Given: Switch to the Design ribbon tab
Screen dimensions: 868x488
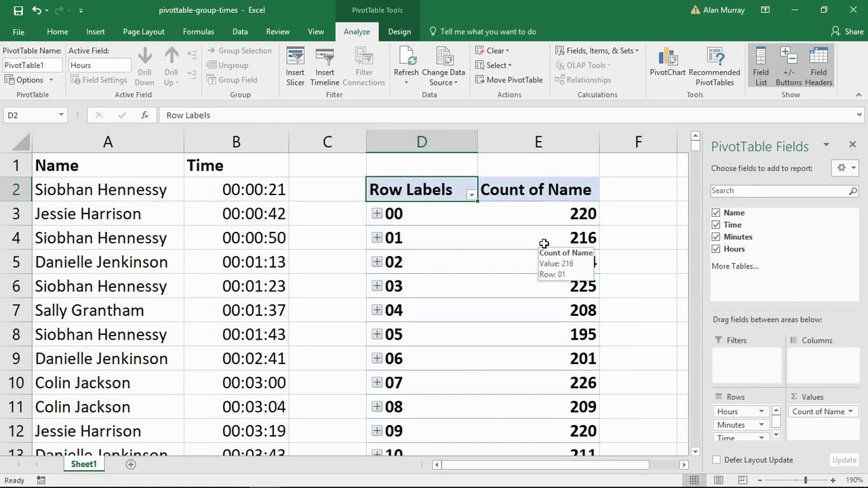Looking at the screenshot, I should coord(399,32).
